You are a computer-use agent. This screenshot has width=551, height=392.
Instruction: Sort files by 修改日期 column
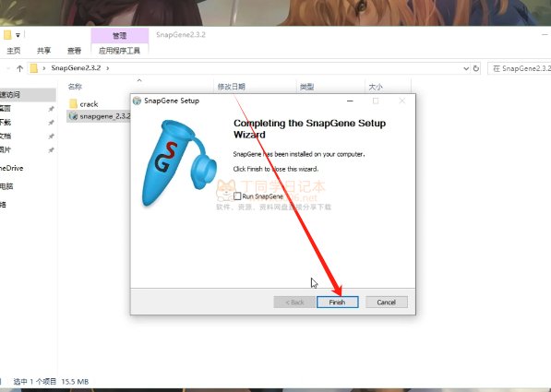point(232,87)
